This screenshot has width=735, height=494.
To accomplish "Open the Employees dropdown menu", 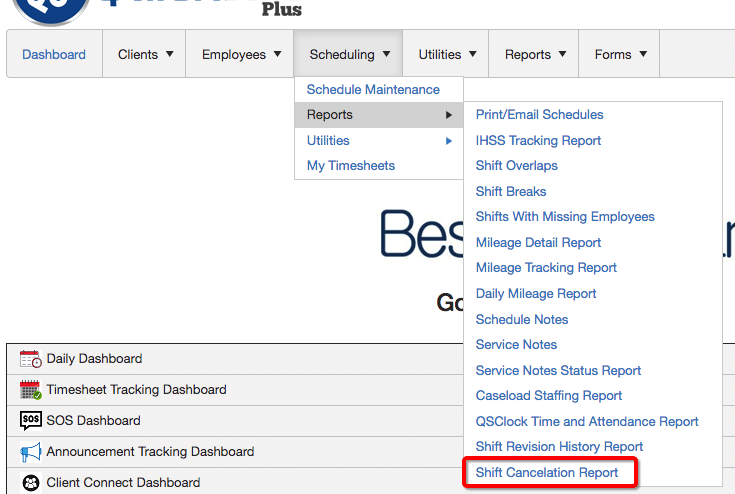I will pyautogui.click(x=241, y=54).
